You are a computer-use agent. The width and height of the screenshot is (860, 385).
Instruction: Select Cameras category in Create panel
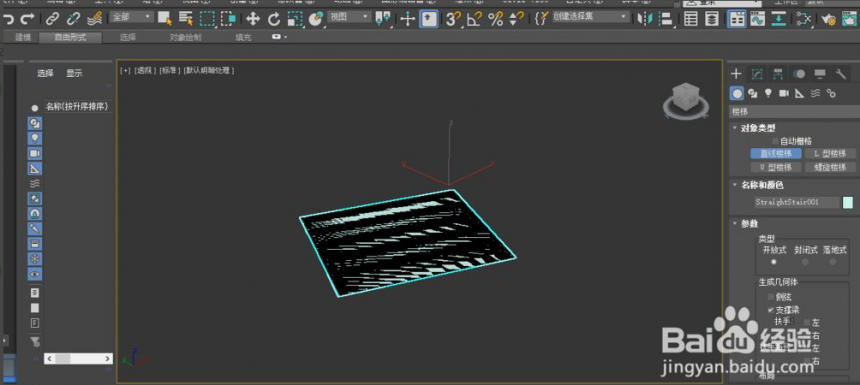tap(784, 94)
